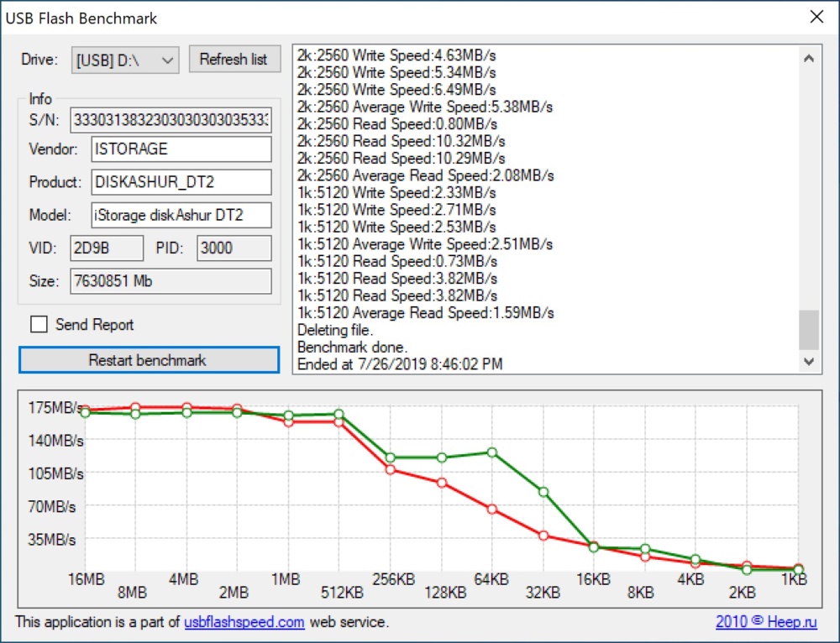840x643 pixels.
Task: Select log line '1k:5120 Average Write Speed:2.51MB/s'
Action: (x=425, y=244)
